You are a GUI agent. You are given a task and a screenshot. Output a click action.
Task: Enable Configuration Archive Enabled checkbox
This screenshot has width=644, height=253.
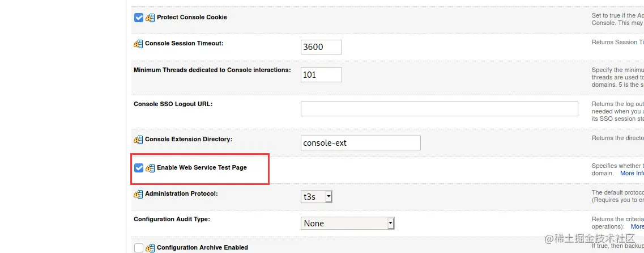click(x=139, y=248)
